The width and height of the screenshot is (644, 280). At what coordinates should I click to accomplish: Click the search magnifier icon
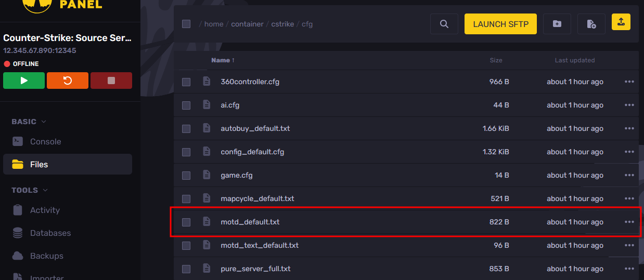coord(444,24)
